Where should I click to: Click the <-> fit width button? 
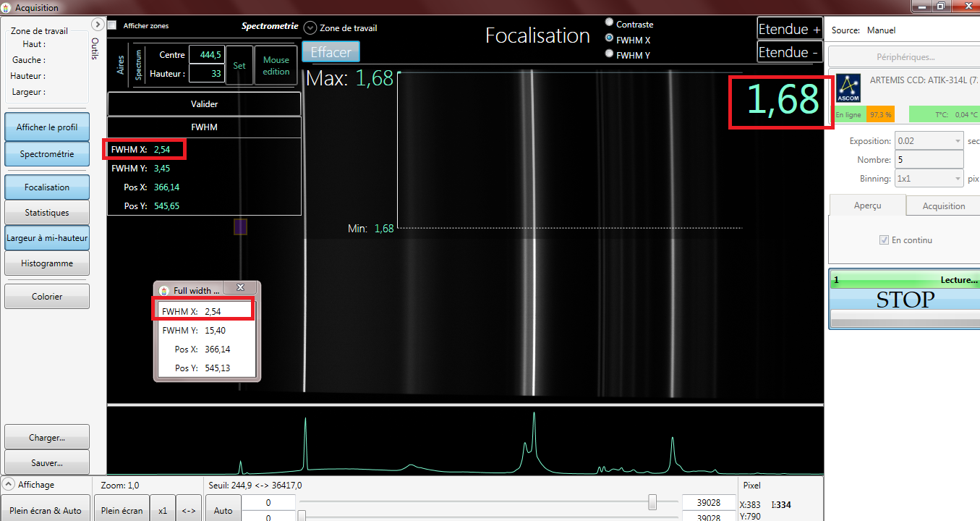pos(188,510)
